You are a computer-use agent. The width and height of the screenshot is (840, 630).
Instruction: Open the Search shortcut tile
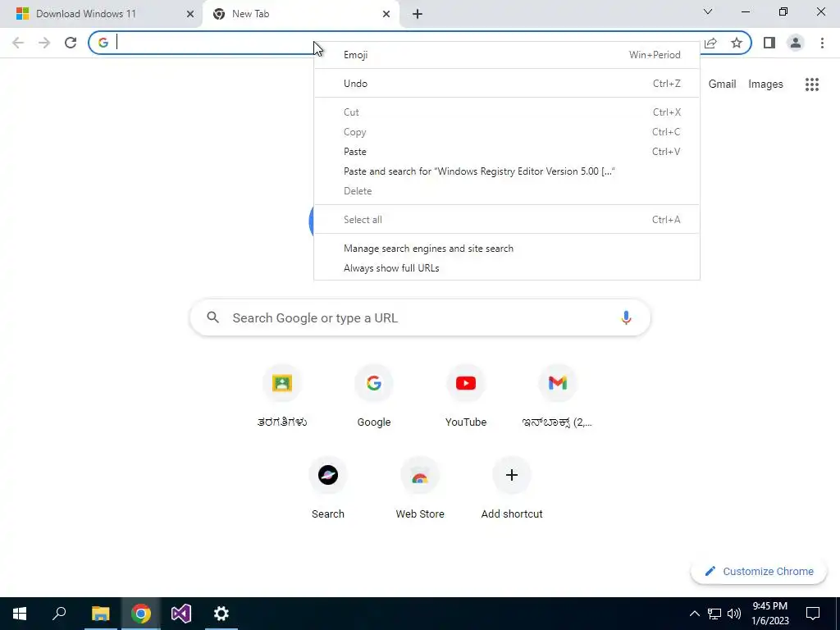point(328,488)
